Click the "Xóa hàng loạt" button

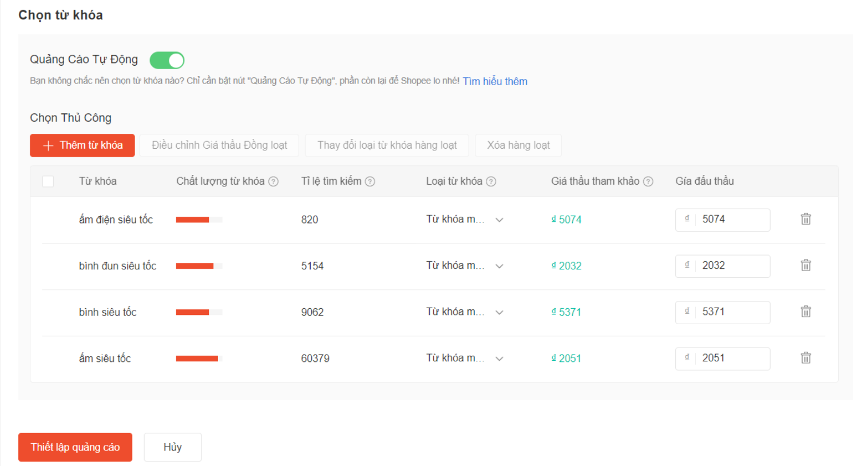518,145
